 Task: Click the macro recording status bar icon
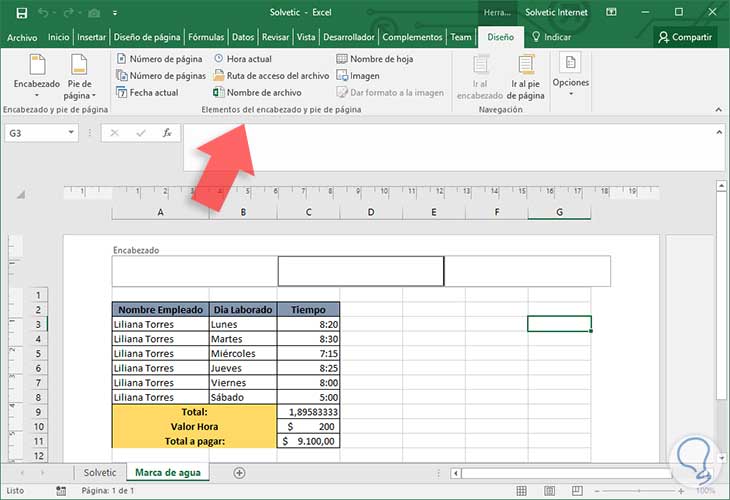click(x=61, y=491)
